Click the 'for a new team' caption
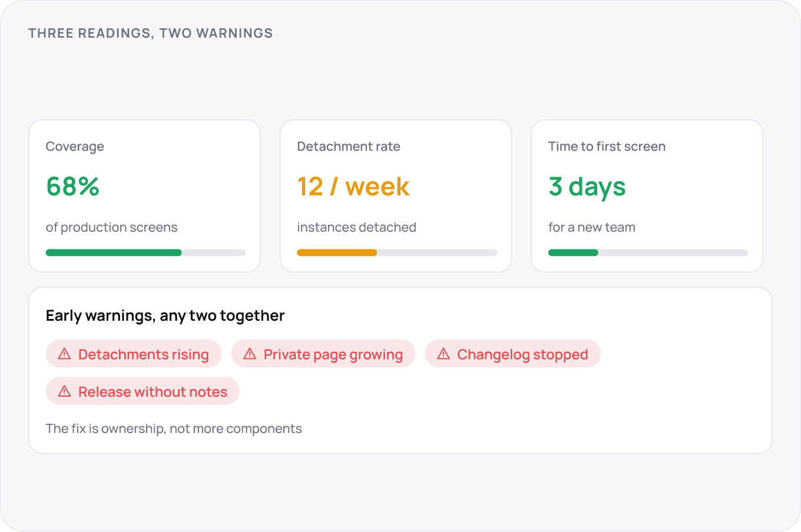 coord(591,227)
